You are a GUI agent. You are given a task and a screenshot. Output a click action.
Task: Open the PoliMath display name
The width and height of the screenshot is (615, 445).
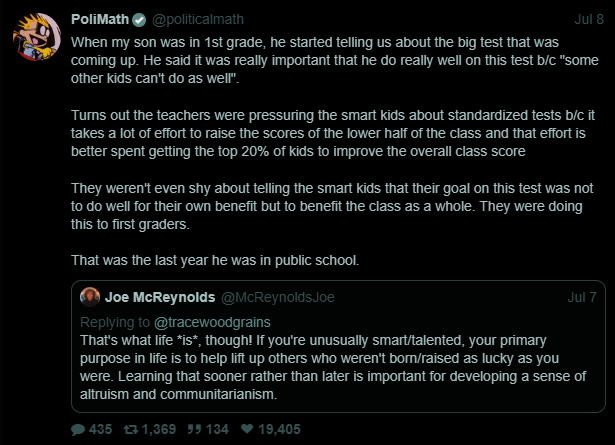point(100,19)
